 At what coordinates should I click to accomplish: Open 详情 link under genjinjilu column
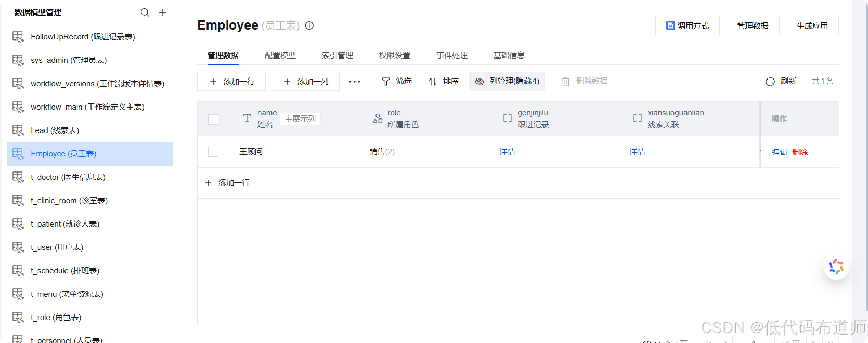coord(508,152)
